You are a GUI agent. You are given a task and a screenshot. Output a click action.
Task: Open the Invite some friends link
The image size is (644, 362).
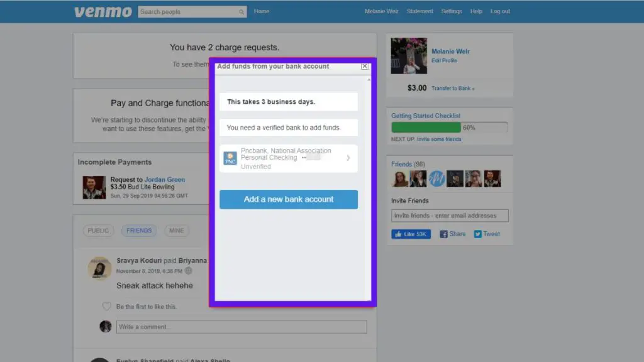[x=439, y=140]
